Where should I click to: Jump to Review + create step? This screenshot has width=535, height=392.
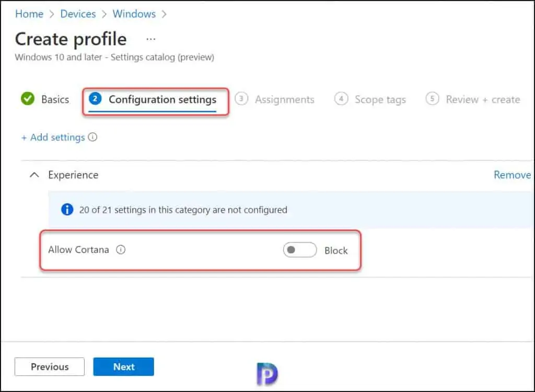click(x=473, y=99)
